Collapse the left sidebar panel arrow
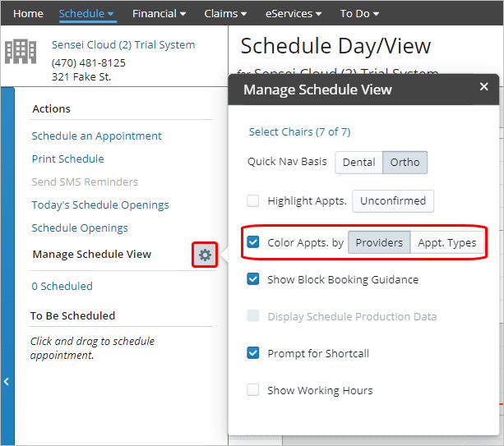504x446 pixels. point(7,381)
